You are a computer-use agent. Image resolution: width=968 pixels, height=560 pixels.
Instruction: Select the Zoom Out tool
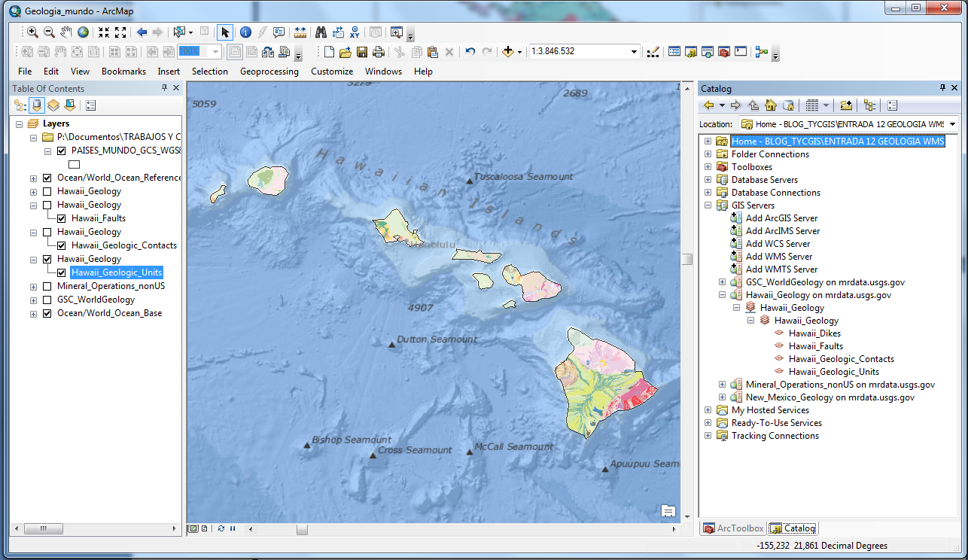[x=49, y=32]
